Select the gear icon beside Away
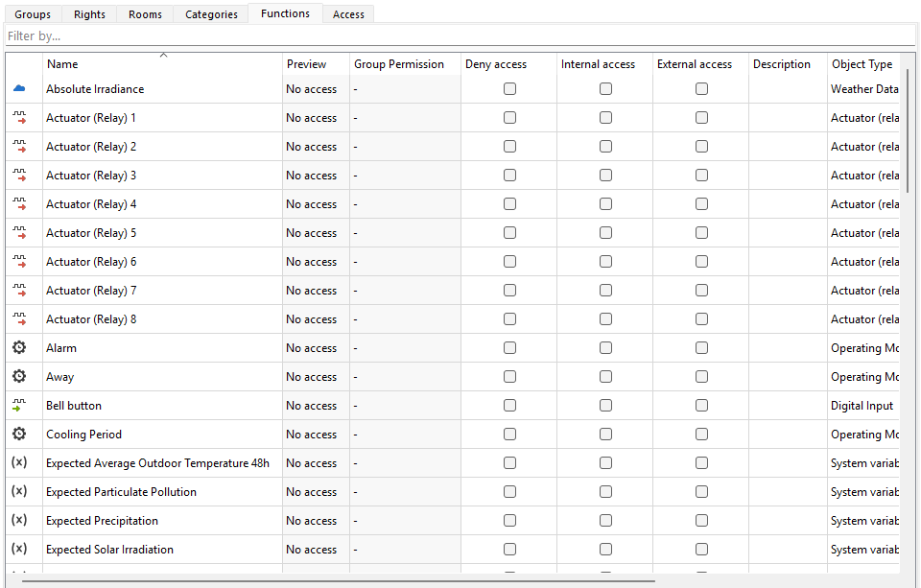This screenshot has width=921, height=588. [19, 377]
